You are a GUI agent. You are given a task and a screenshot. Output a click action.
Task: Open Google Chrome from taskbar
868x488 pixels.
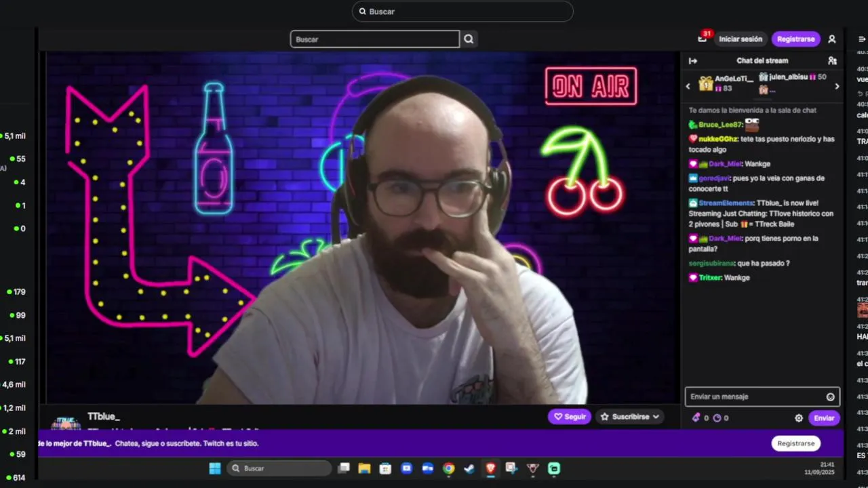(x=448, y=468)
